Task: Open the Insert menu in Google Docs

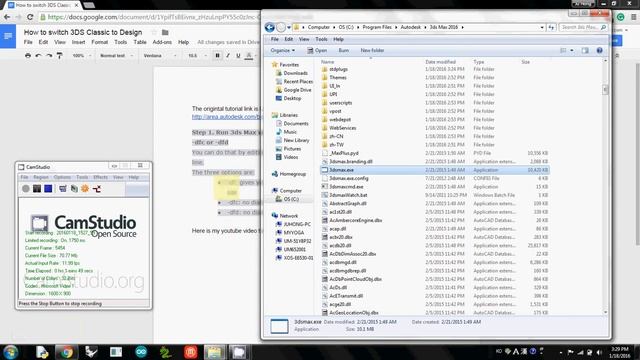Action: pos(78,42)
